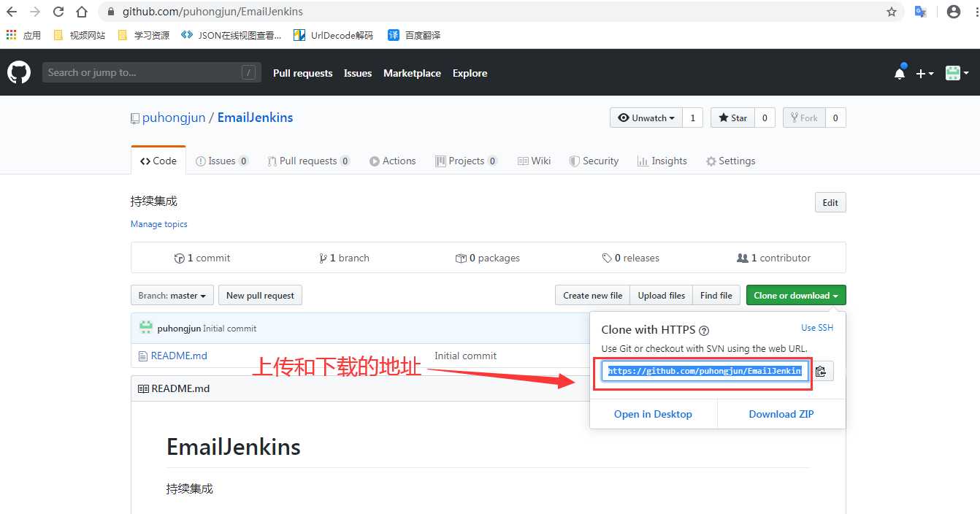View the 0 releases
Viewport: 980px width, 514px height.
(630, 258)
